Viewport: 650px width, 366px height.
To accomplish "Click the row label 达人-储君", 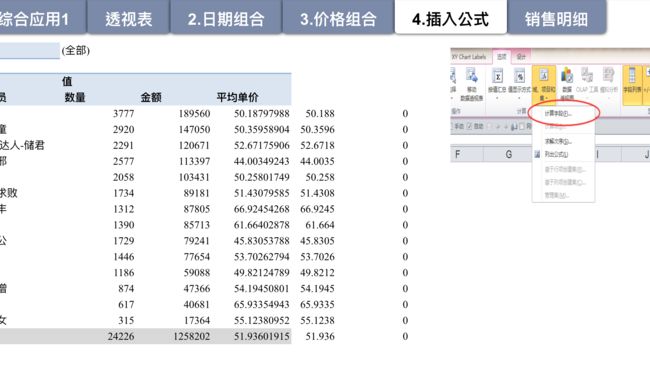I will point(22,145).
